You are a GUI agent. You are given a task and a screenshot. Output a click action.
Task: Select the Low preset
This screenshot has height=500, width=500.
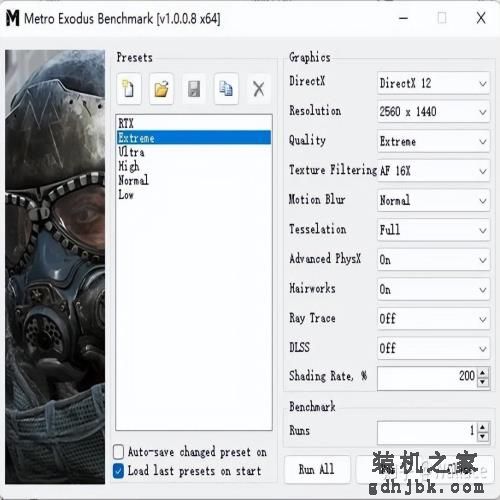[194, 195]
